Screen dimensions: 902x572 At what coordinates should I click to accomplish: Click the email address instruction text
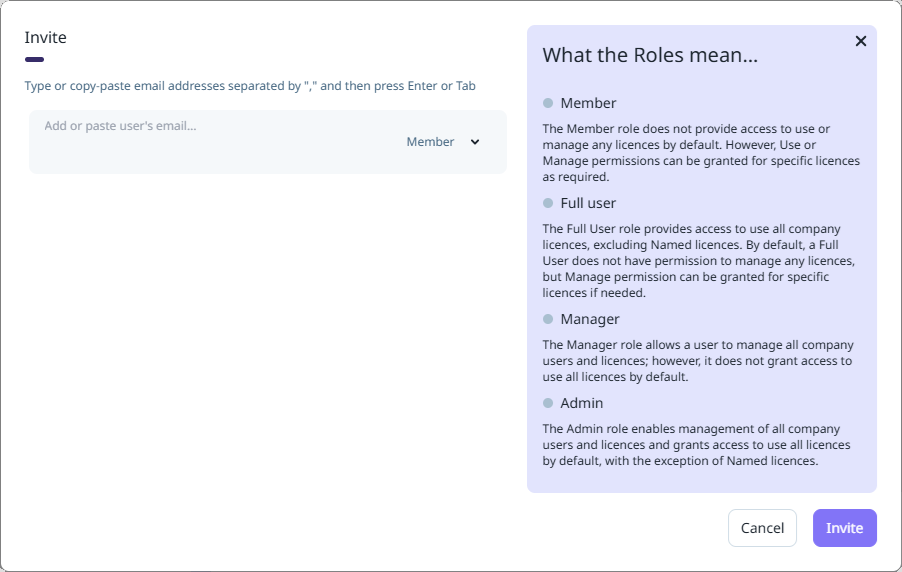250,86
